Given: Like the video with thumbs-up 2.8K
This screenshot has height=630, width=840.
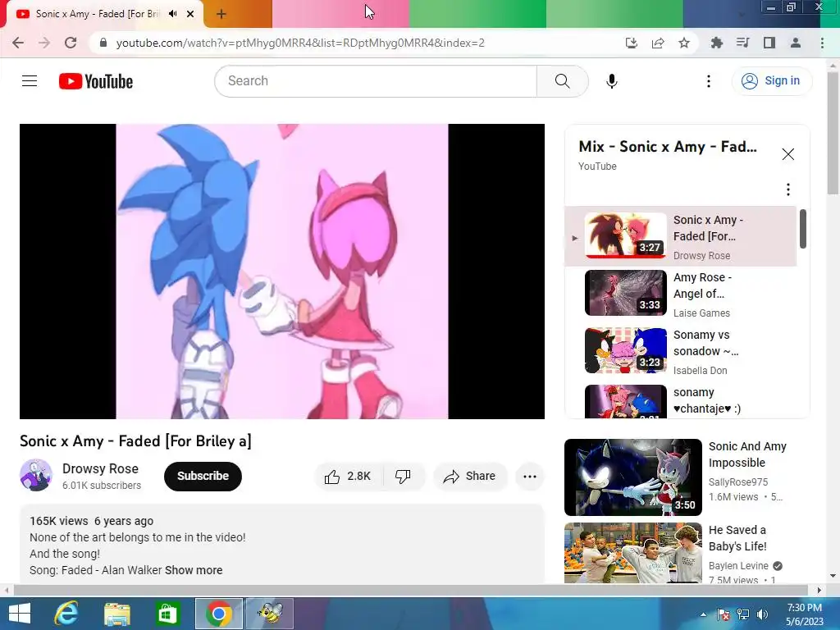Looking at the screenshot, I should click(x=349, y=477).
